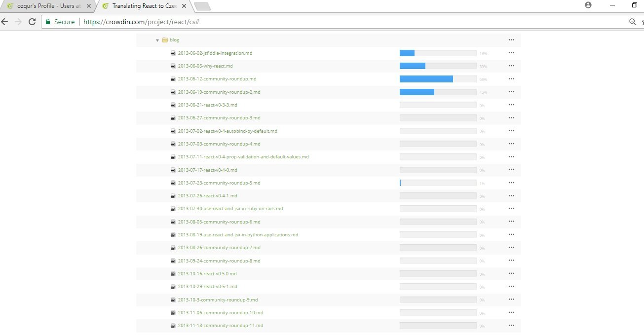Click markdown file icon of 2013-06-02-jsfiddle-integration.md
Image resolution: width=644 pixels, height=335 pixels.
[x=173, y=53]
